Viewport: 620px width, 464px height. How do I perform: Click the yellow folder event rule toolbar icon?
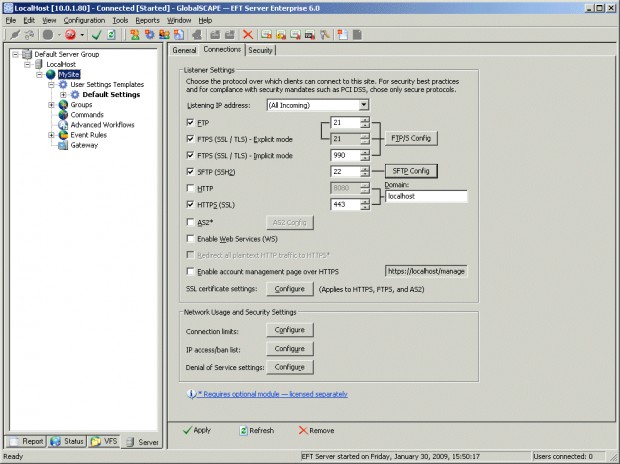click(281, 35)
